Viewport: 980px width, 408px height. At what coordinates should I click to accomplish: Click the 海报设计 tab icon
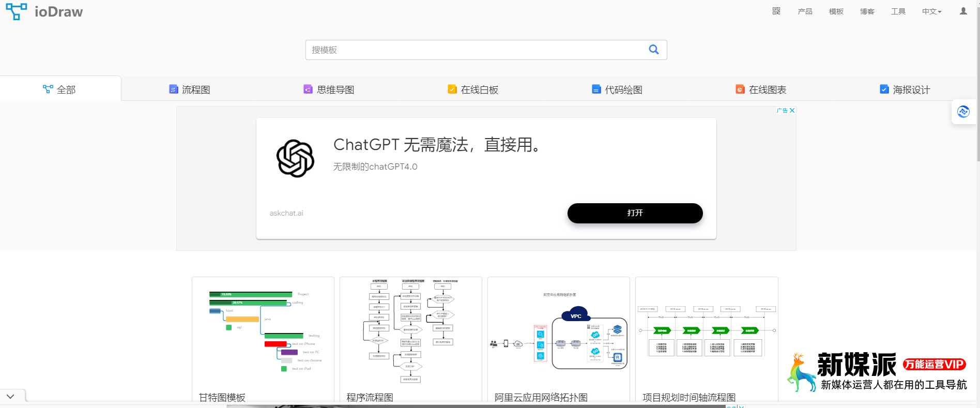tap(884, 89)
